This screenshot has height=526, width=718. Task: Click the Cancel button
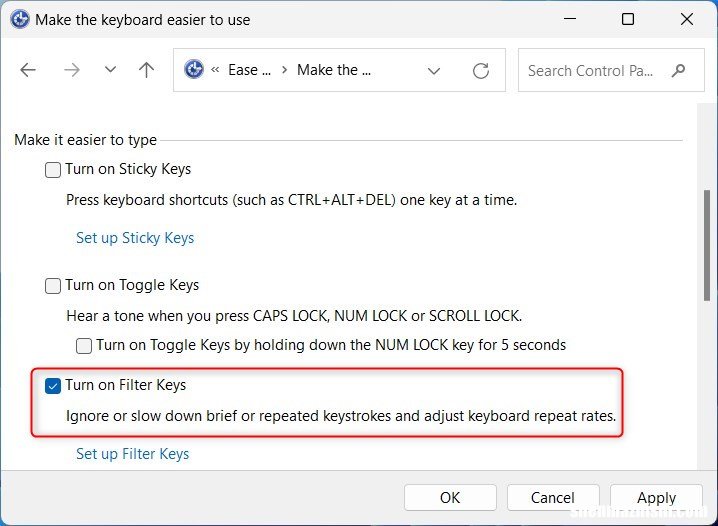click(553, 498)
